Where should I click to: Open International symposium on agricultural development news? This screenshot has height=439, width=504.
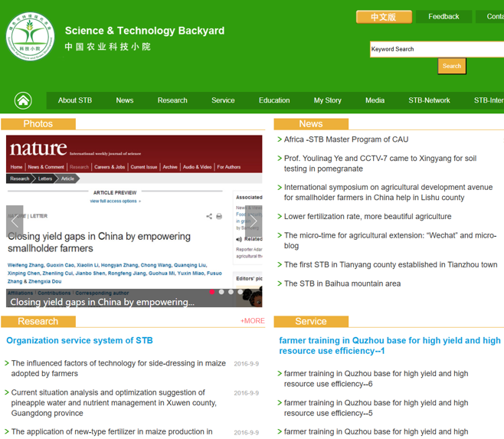[388, 192]
